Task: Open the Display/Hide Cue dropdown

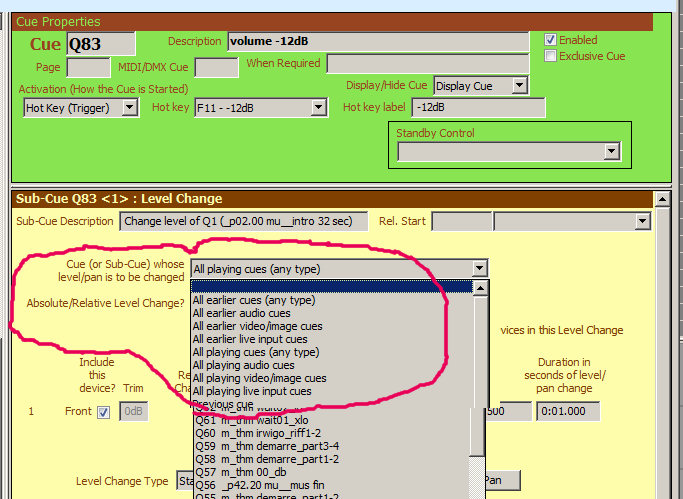Action: point(519,86)
